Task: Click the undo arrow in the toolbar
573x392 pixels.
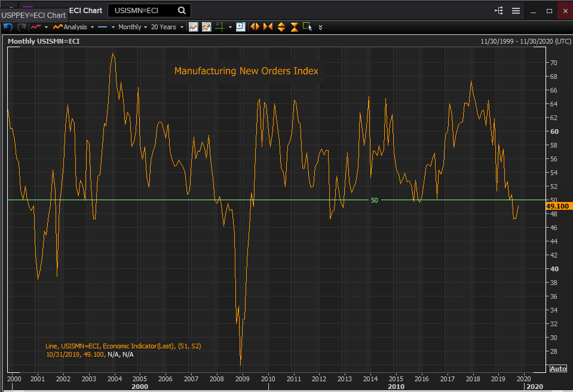Action: [x=8, y=27]
